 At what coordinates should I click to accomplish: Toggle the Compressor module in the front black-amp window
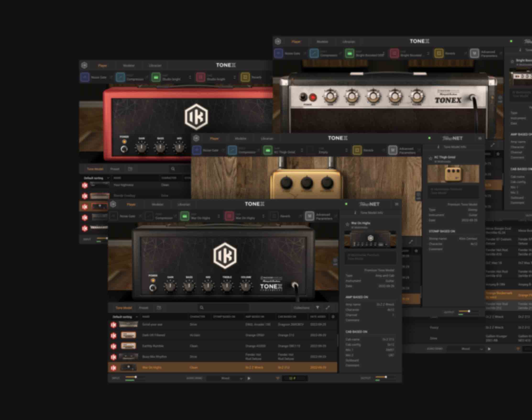149,216
